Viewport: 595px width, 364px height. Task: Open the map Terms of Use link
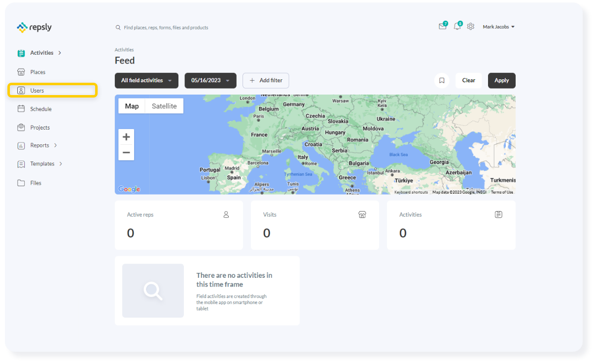(502, 192)
